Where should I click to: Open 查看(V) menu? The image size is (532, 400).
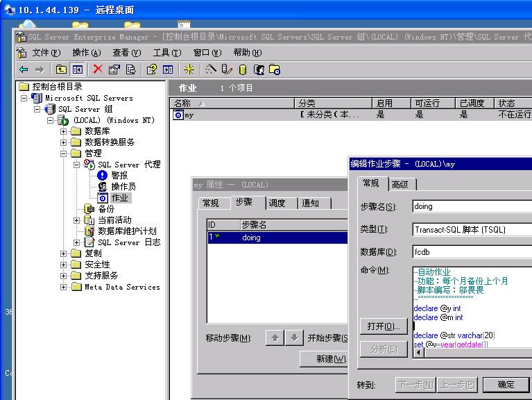click(x=126, y=53)
